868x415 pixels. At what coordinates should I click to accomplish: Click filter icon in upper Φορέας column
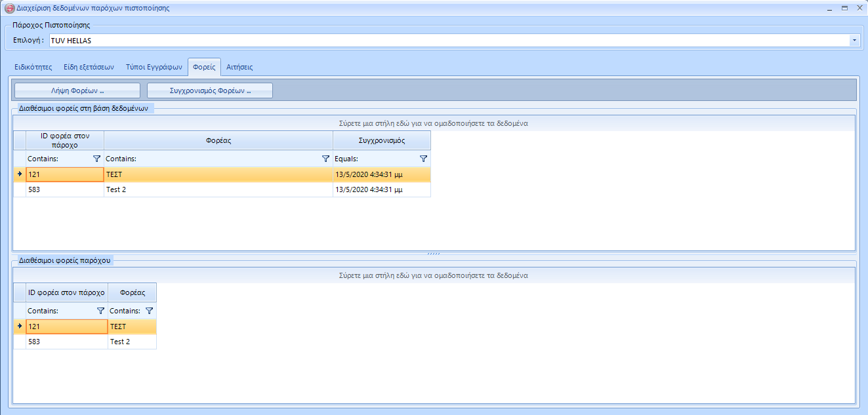click(326, 159)
